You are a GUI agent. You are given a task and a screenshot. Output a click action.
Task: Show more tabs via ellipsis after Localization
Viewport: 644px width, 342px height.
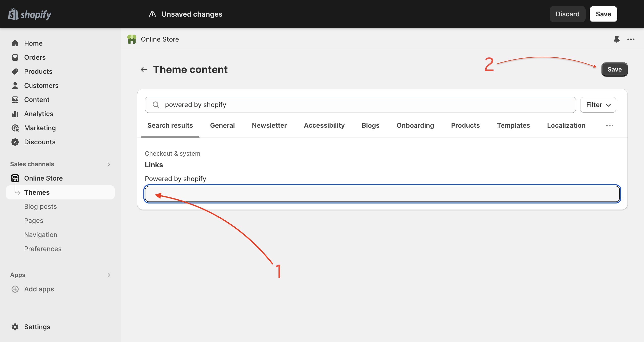610,125
